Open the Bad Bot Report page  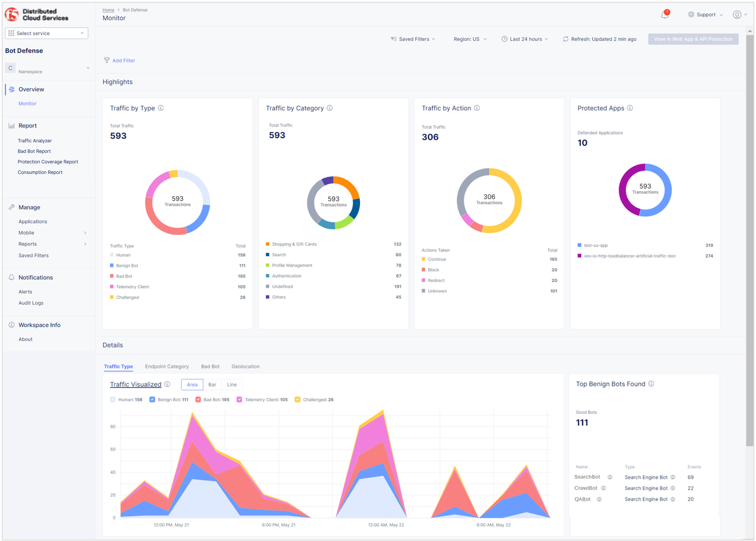(x=34, y=151)
